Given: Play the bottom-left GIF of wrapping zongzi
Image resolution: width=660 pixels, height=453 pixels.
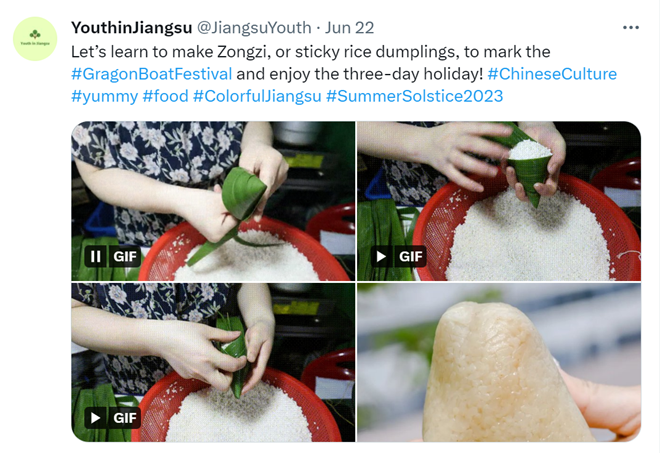Looking at the screenshot, I should [x=96, y=418].
